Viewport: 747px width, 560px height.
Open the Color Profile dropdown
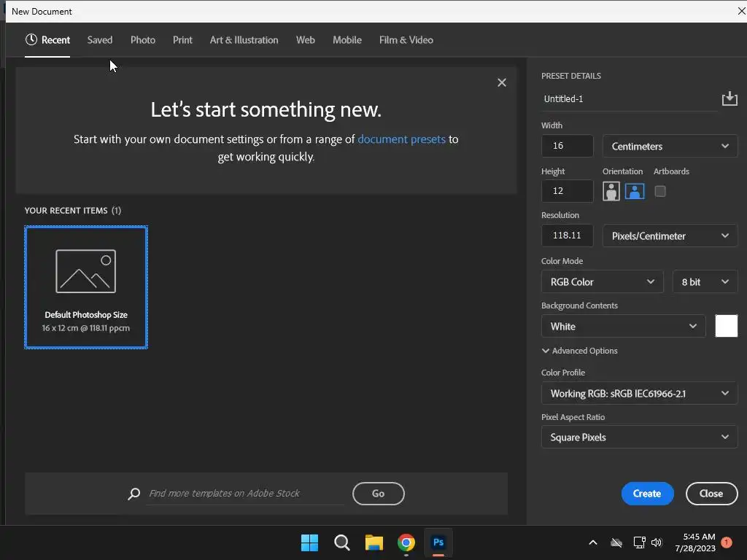click(639, 393)
